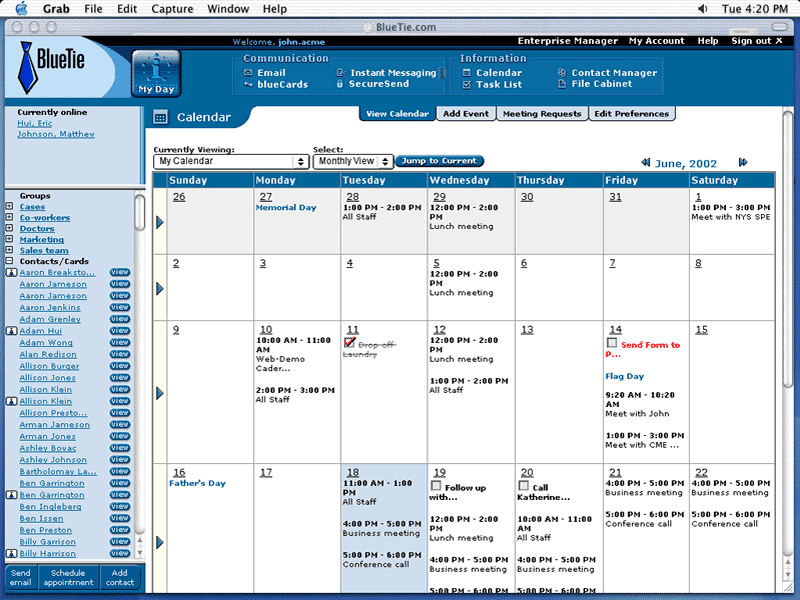Open the Memorial Day event
This screenshot has width=800, height=600.
point(286,208)
